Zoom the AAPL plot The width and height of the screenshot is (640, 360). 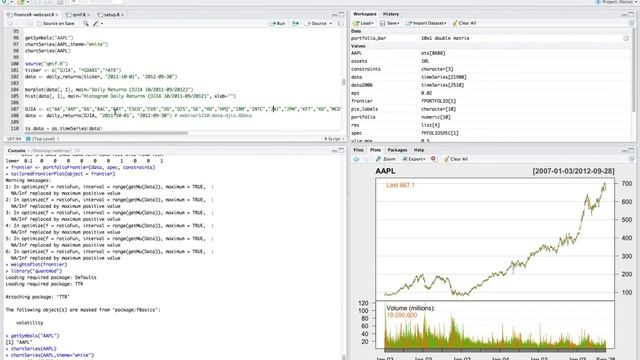click(386, 159)
